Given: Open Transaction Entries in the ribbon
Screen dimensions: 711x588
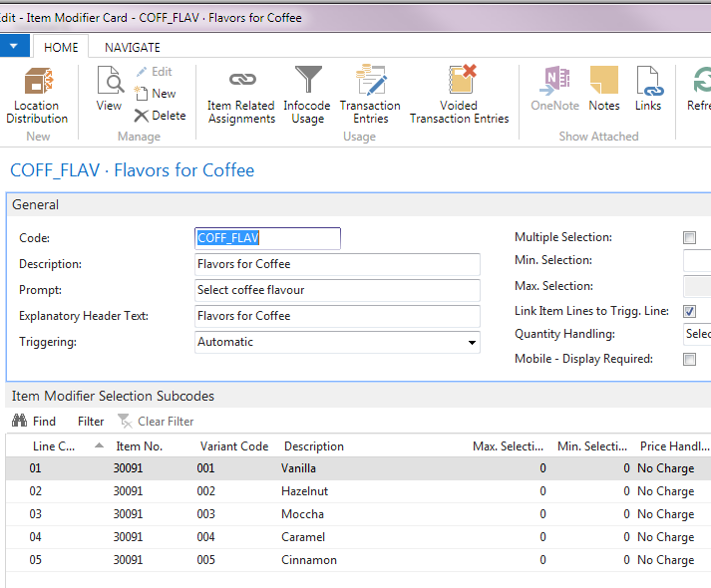Looking at the screenshot, I should 370,96.
